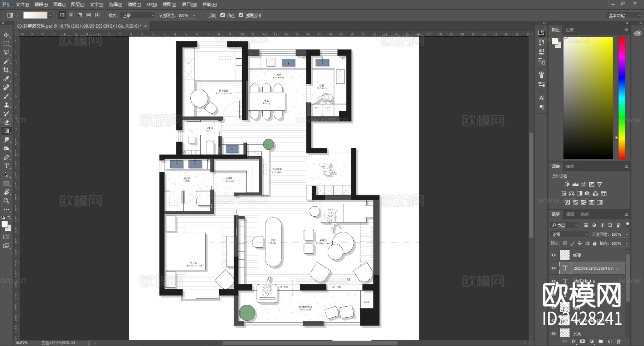Image resolution: width=644 pixels, height=346 pixels.
Task: Open the Layers panel options menu
Action: 626,215
